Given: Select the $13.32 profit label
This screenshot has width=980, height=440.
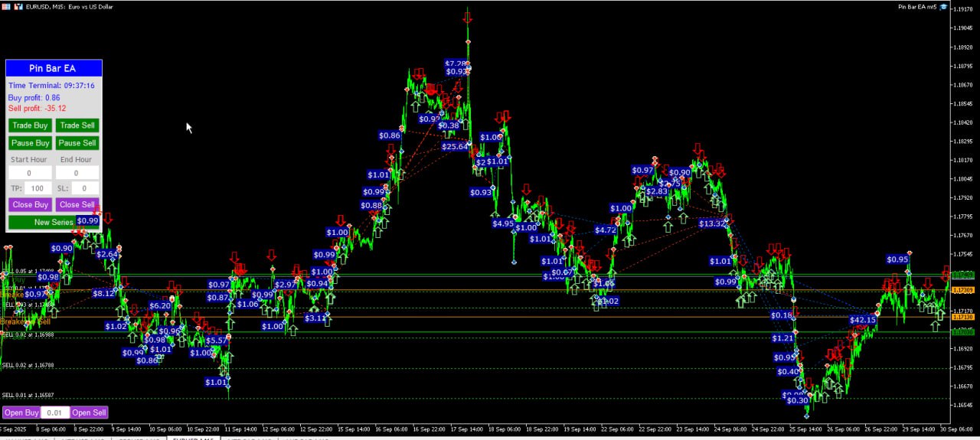Looking at the screenshot, I should click(713, 223).
